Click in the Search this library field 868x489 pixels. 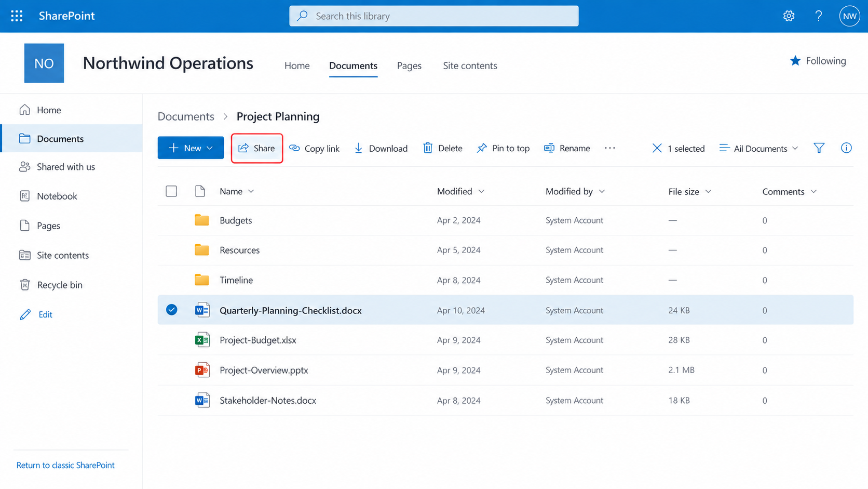(x=434, y=16)
